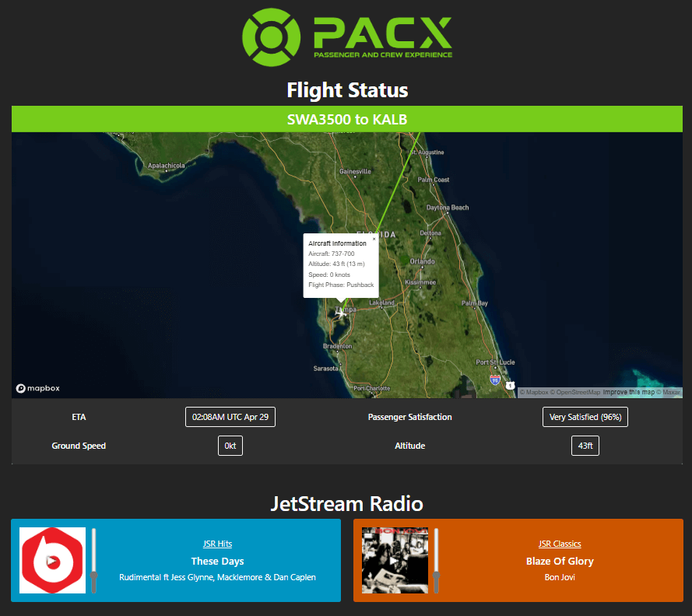Click the PACX lifebuoy logo icon
Screen dimensions: 692x616
point(271,37)
